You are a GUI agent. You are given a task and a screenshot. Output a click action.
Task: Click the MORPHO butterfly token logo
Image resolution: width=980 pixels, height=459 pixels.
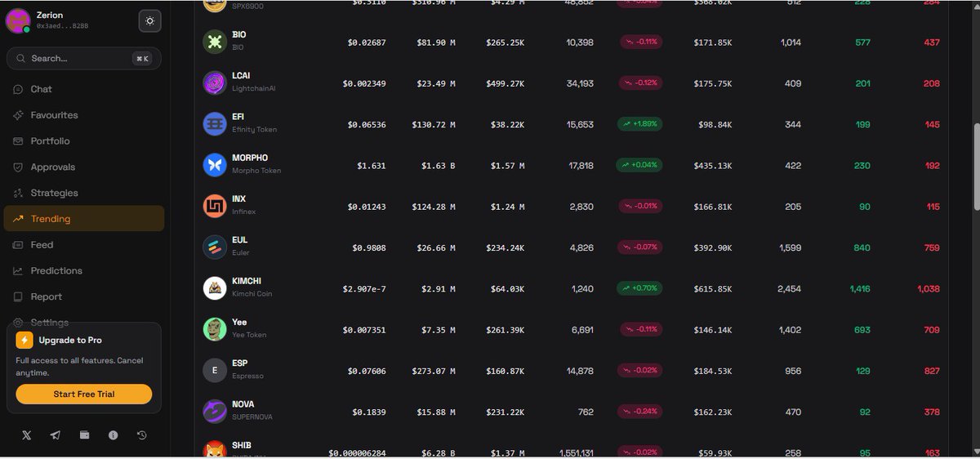tap(214, 165)
